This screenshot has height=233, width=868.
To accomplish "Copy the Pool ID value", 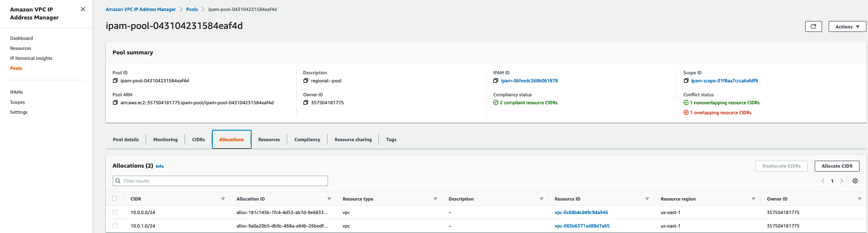I will 115,81.
